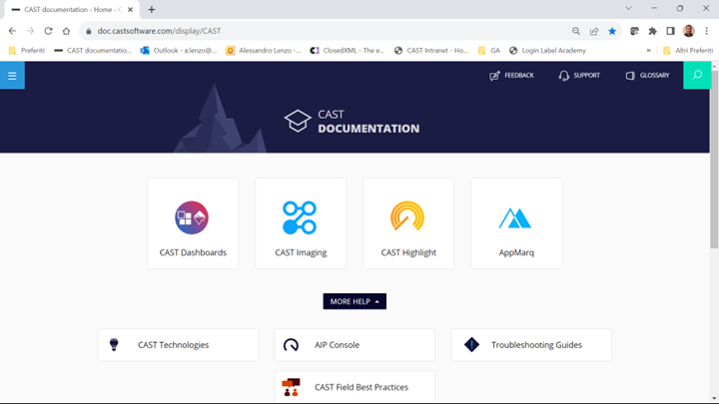The width and height of the screenshot is (719, 404).
Task: Open the Chrome three-dot menu
Action: [x=707, y=31]
